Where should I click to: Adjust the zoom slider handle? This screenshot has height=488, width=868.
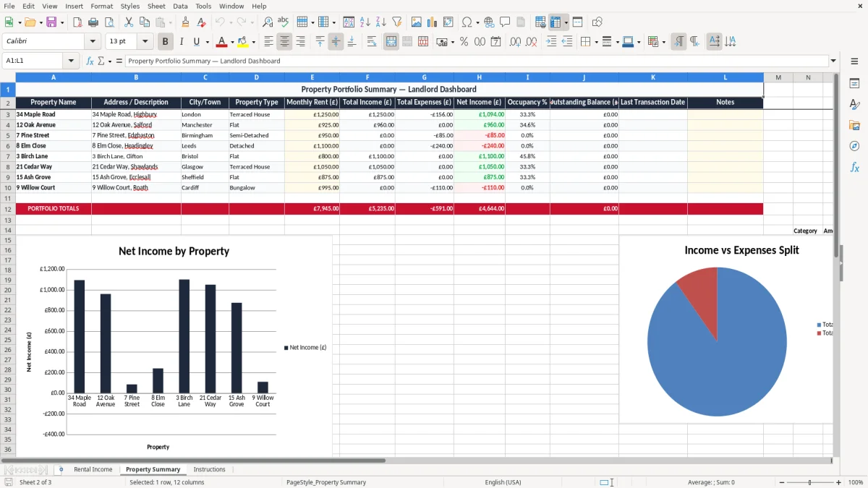[x=809, y=482]
